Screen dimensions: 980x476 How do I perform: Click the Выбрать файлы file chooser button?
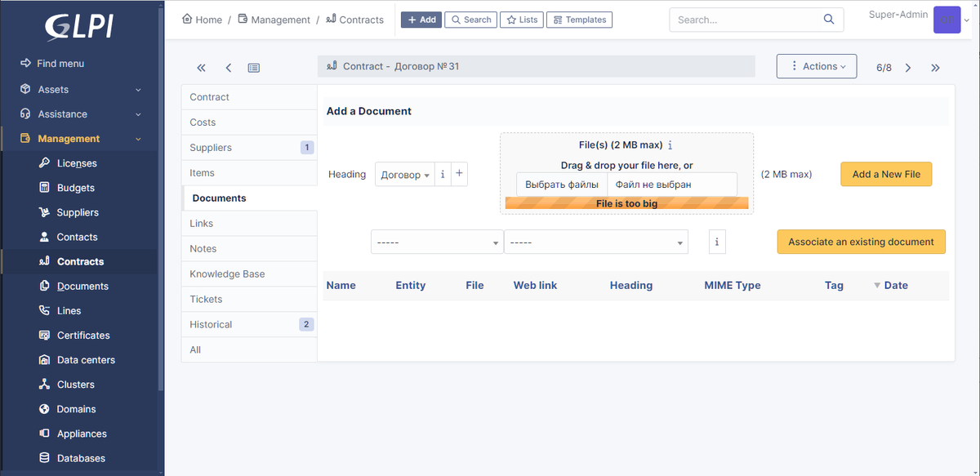(x=562, y=185)
